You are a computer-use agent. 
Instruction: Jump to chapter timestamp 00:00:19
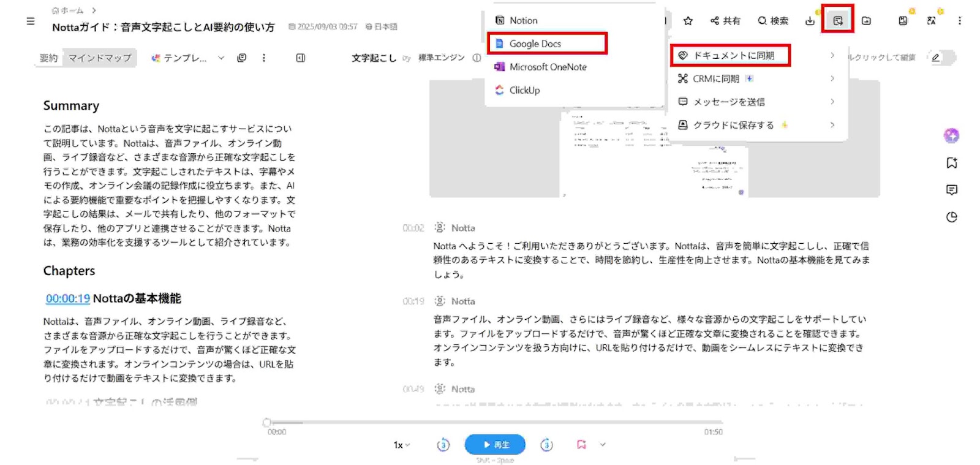(68, 298)
